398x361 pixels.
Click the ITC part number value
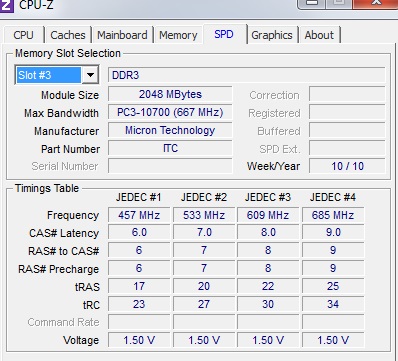click(170, 148)
